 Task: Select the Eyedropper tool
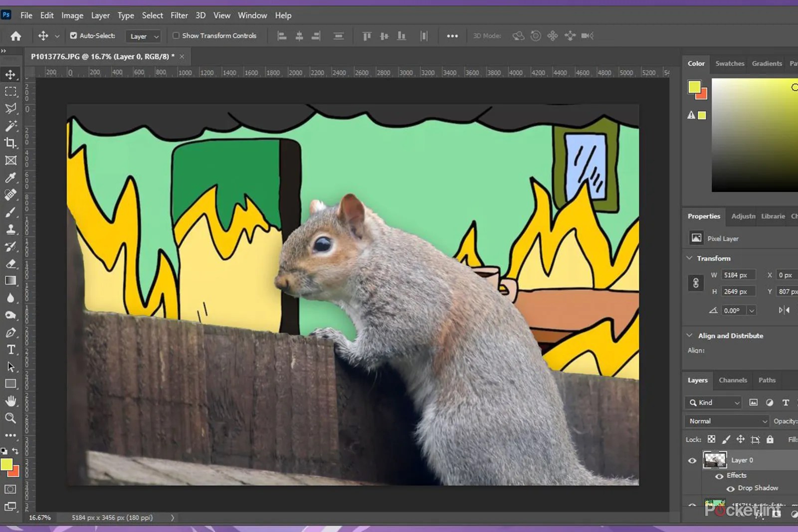coord(11,177)
